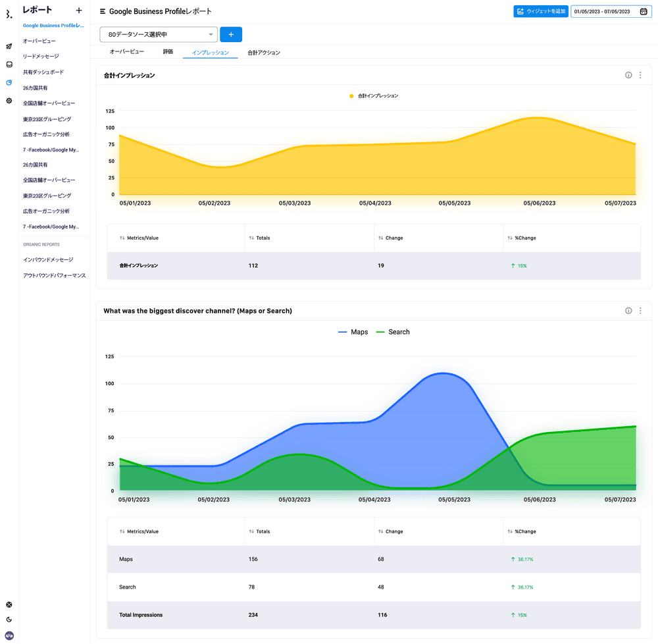
Task: Click the info icon on the 合計インプレッション widget
Action: coord(628,75)
